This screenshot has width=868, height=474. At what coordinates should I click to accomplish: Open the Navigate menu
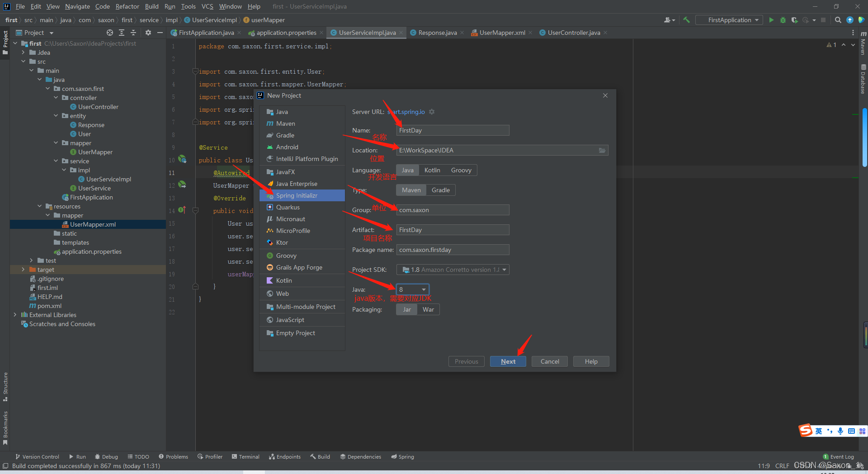77,6
